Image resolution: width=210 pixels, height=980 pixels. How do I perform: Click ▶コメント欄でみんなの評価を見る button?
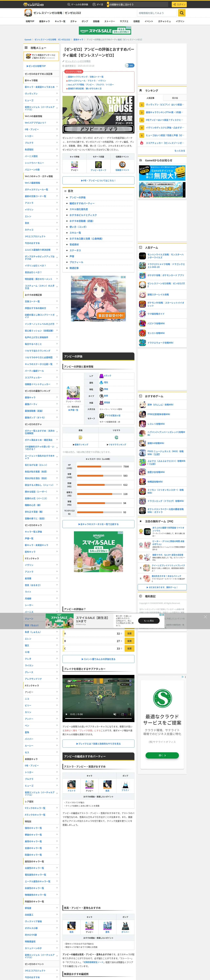pos(98,659)
